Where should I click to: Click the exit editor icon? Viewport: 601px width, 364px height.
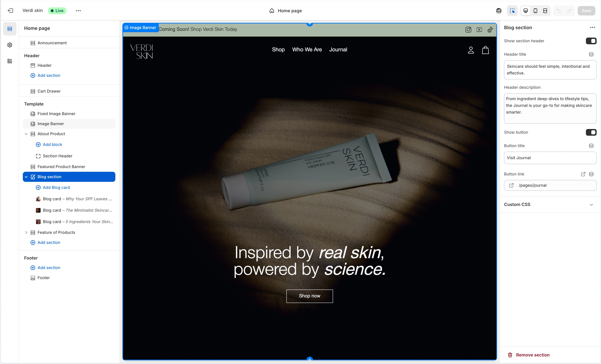click(x=10, y=11)
